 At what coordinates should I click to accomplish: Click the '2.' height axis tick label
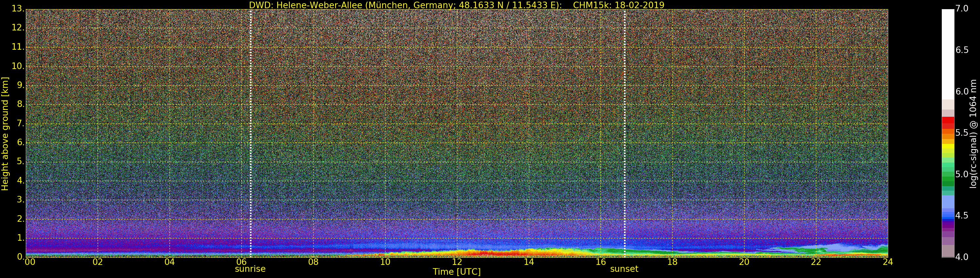pos(20,218)
